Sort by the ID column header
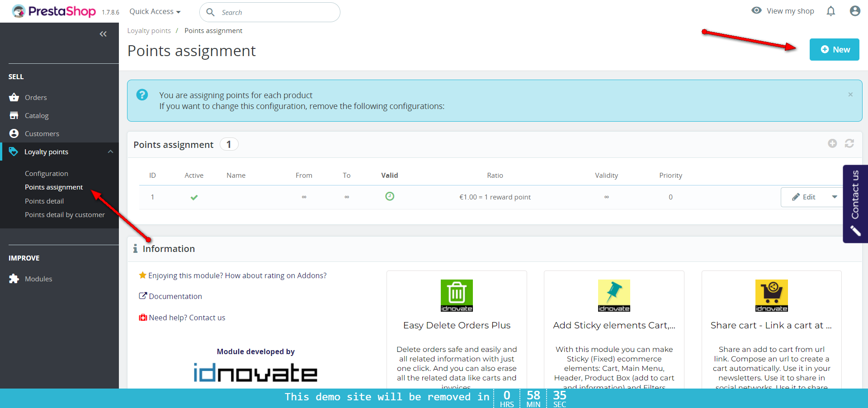The image size is (868, 408). click(x=153, y=175)
